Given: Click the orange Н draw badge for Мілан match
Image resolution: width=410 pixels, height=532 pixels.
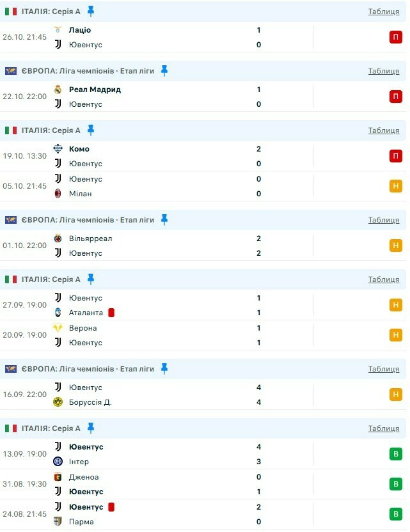Looking at the screenshot, I should pyautogui.click(x=396, y=186).
